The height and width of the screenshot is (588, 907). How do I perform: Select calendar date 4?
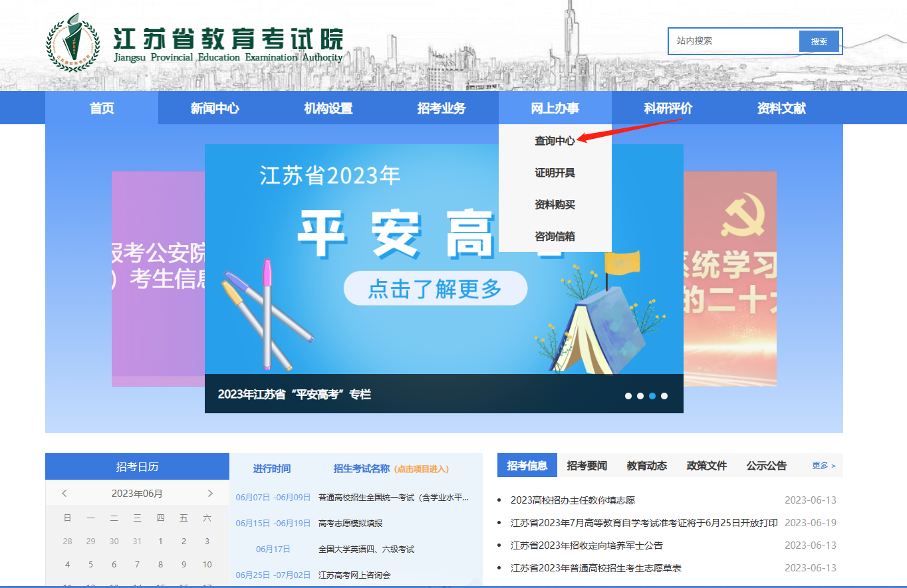[x=67, y=564]
